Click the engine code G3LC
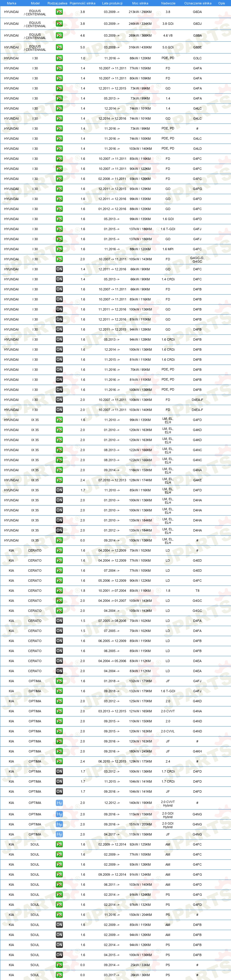Screen dimensions: 231x980 197,58
